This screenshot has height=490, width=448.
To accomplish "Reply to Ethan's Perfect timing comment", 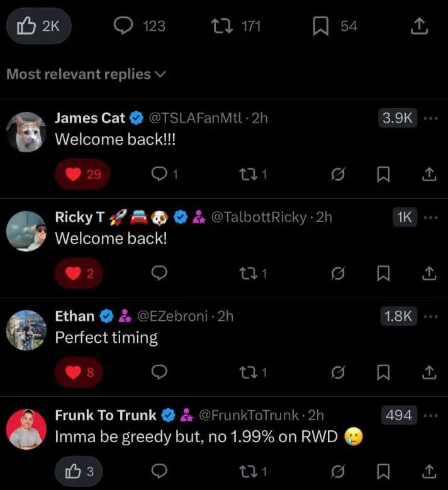I will click(160, 372).
